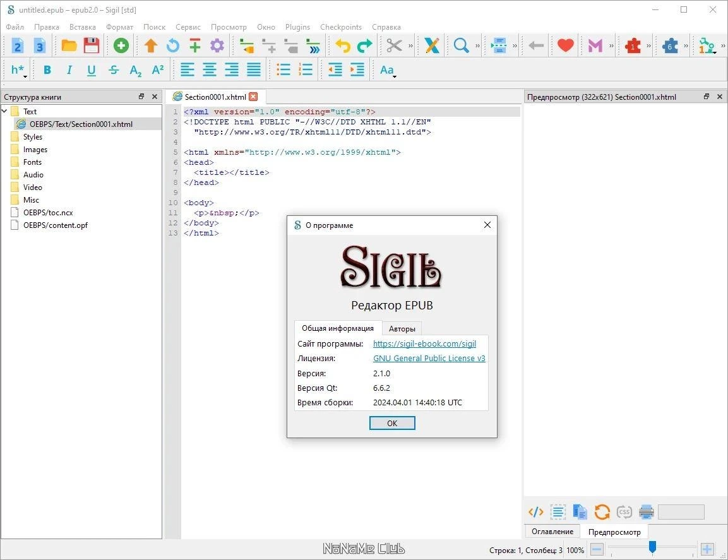
Task: Create new EPUB3 book icon
Action: click(x=40, y=45)
